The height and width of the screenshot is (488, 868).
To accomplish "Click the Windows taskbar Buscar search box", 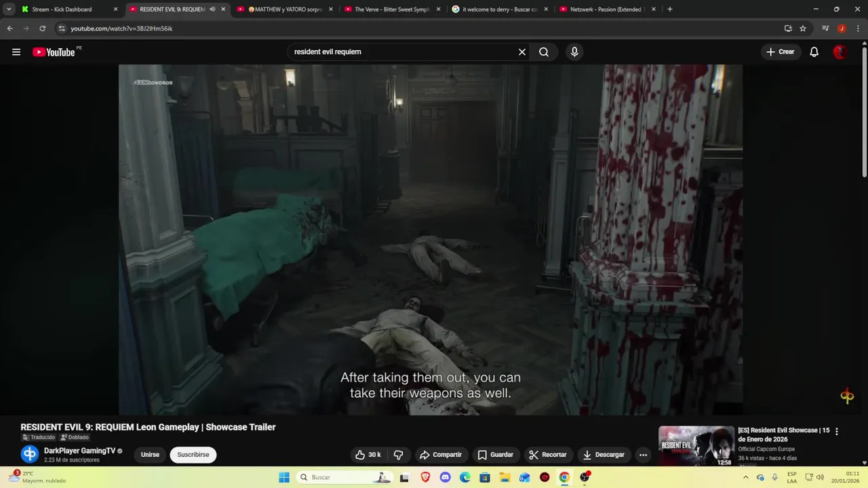I will (344, 477).
